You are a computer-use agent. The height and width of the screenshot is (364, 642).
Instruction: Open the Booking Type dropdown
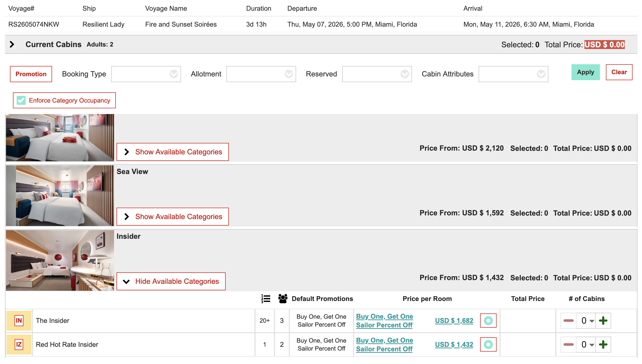tap(146, 74)
